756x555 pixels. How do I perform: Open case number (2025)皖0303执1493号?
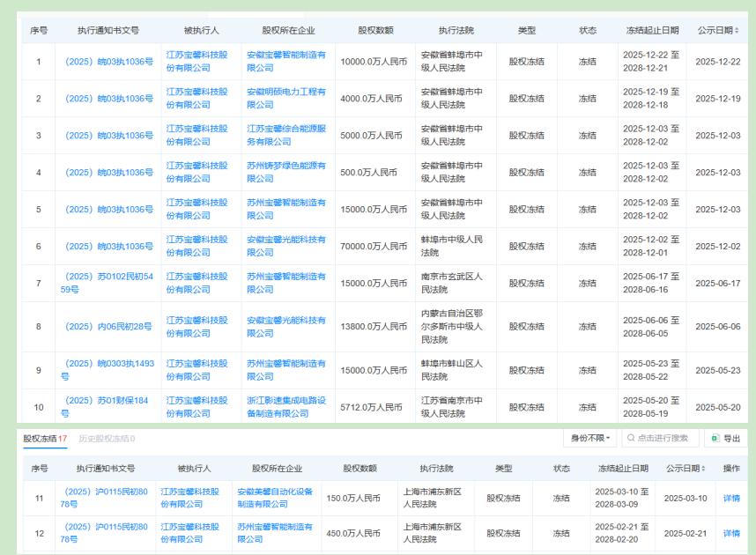(x=107, y=369)
